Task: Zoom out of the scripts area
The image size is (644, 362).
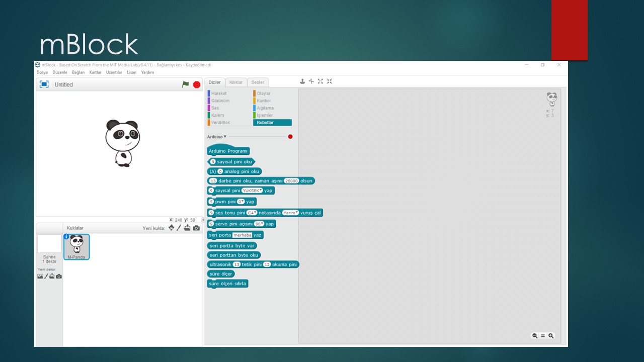Action: click(x=535, y=336)
